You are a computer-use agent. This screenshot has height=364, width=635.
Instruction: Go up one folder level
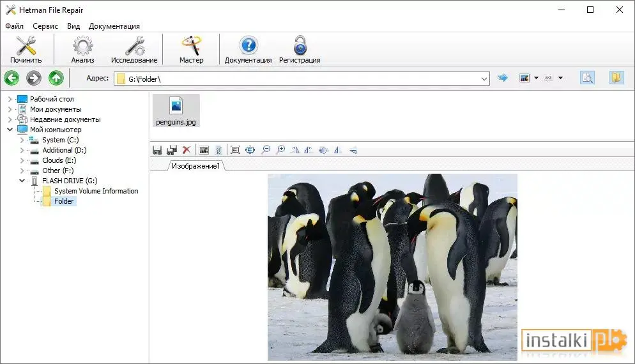coord(56,78)
